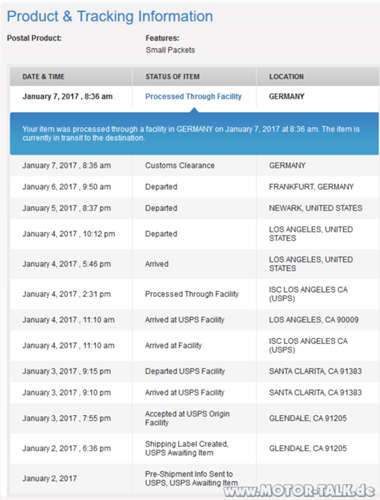Image resolution: width=380 pixels, height=500 pixels.
Task: Open the Processed Through Facility status link
Action: [x=193, y=96]
